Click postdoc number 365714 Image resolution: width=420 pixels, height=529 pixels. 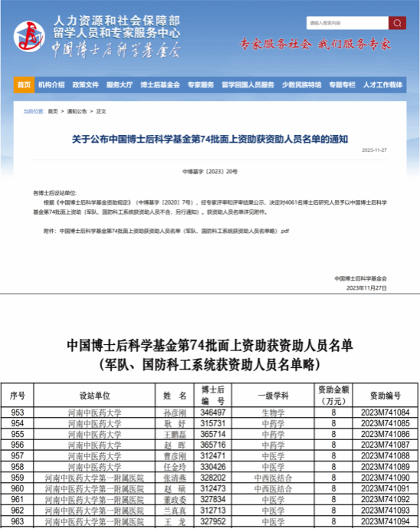tap(213, 434)
